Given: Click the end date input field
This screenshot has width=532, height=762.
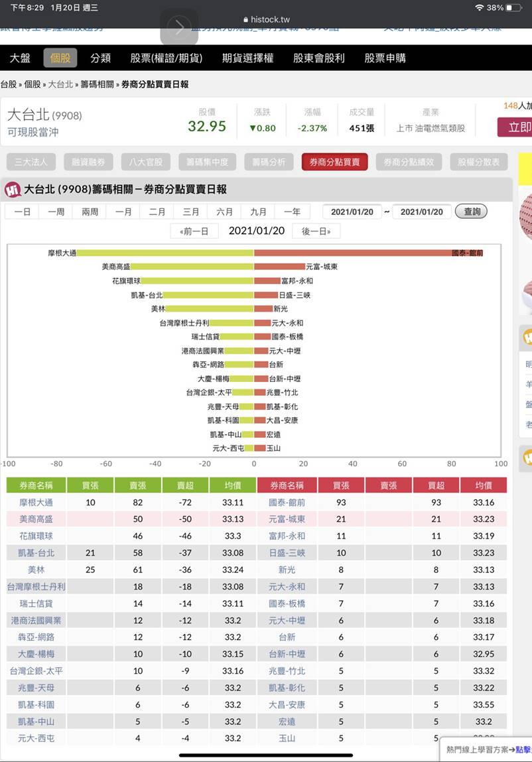Looking at the screenshot, I should click(422, 212).
